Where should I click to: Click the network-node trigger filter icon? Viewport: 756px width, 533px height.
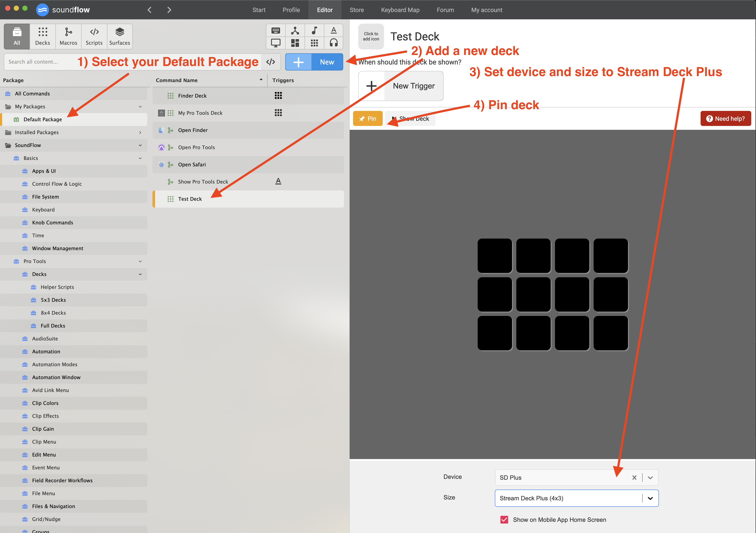pyautogui.click(x=295, y=31)
